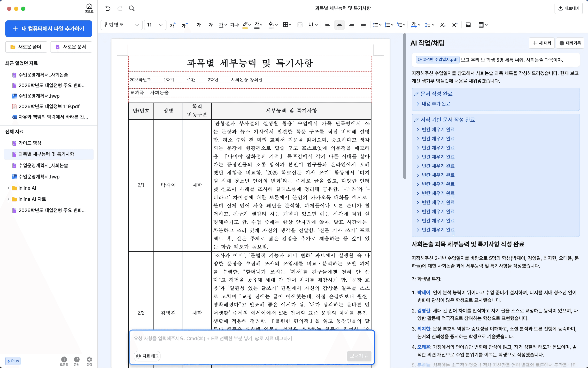Open recent 수업운영계획서_사회논술 document
Screen dimensions: 588x368
(49, 75)
